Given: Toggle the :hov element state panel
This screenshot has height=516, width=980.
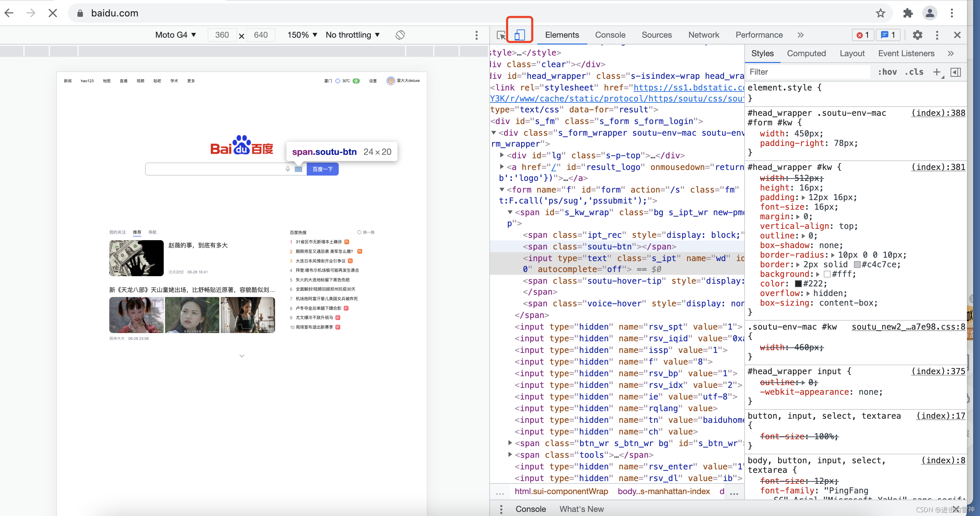Looking at the screenshot, I should (887, 72).
